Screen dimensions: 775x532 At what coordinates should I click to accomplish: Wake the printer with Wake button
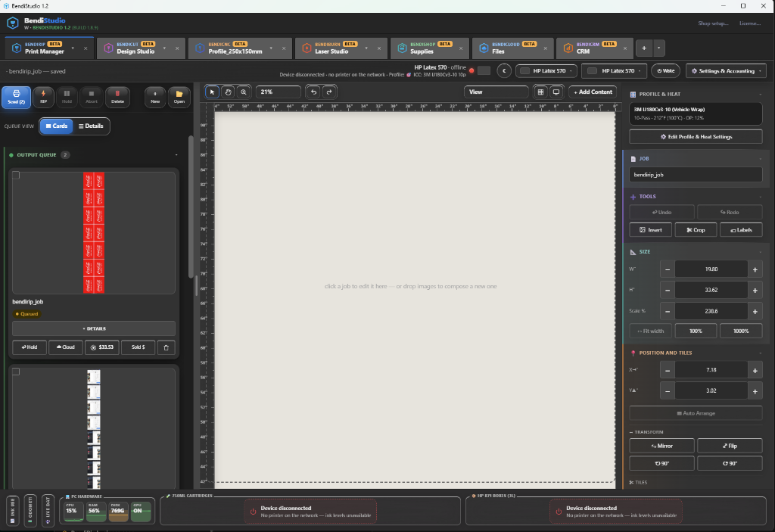(x=666, y=71)
